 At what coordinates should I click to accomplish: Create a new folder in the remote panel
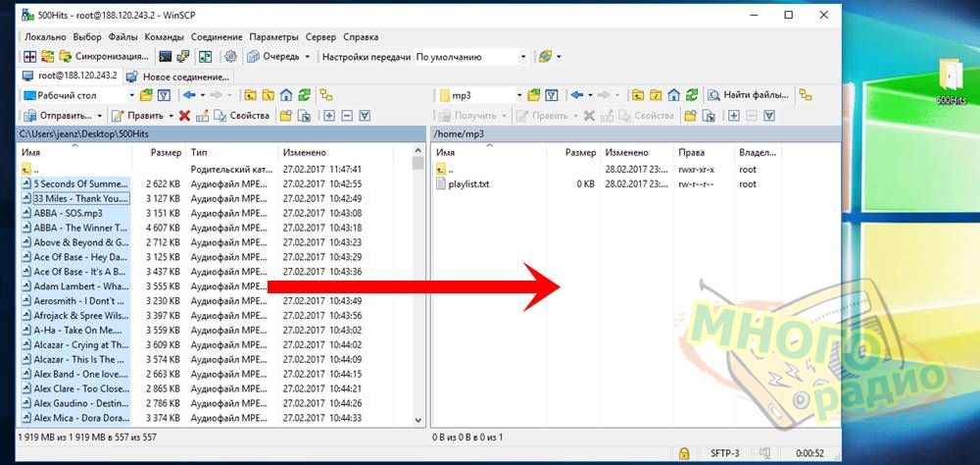coord(691,116)
